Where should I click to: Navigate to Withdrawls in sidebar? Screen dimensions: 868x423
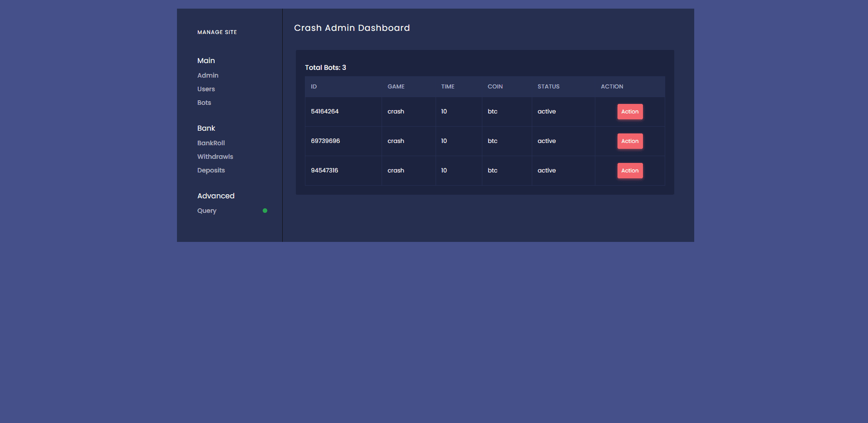tap(215, 157)
